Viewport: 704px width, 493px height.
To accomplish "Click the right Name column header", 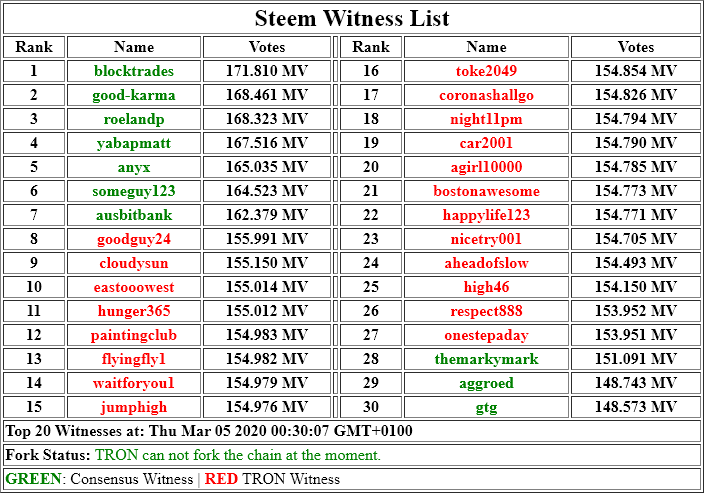I will 486,47.
